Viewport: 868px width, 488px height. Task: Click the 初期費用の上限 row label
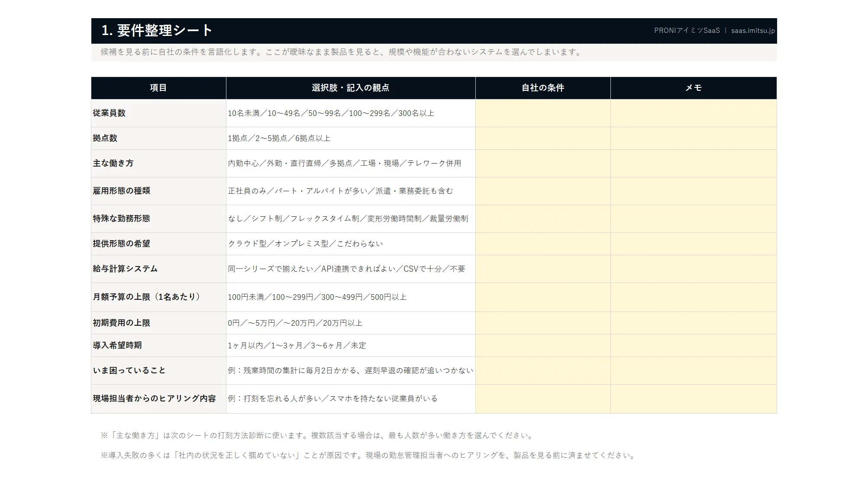[122, 323]
